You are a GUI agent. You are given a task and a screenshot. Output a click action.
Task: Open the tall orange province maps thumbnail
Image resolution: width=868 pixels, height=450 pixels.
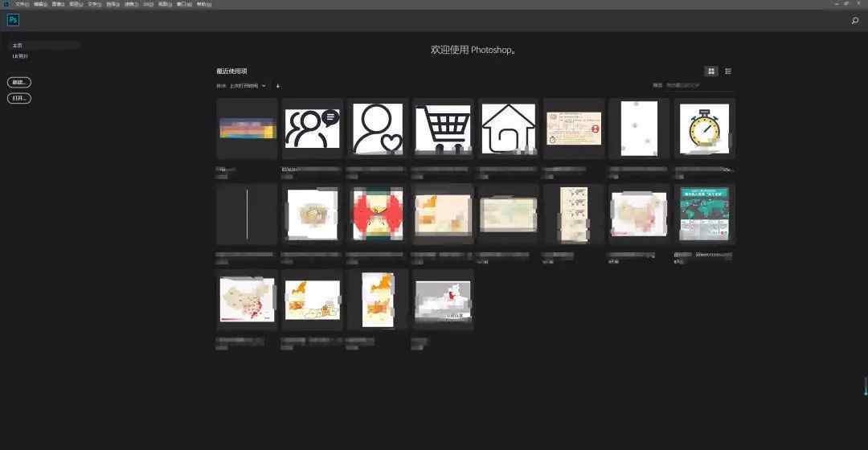[378, 300]
